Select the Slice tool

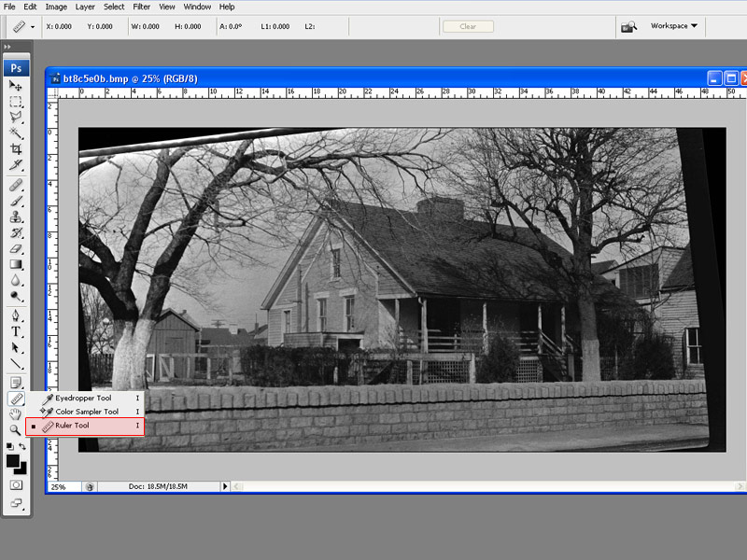pyautogui.click(x=16, y=165)
